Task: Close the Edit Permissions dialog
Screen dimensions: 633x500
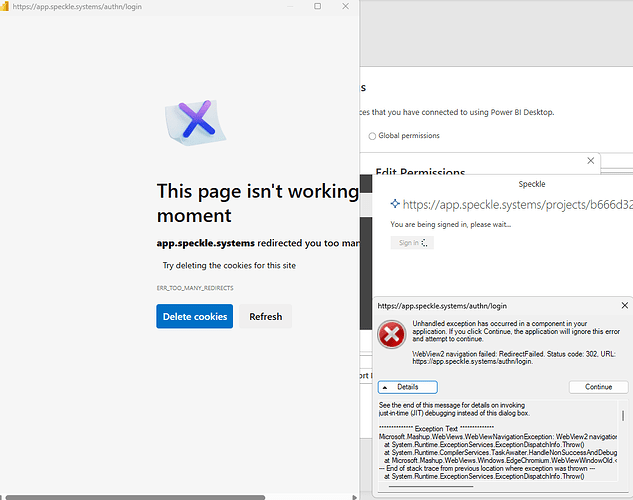Action: coord(591,161)
